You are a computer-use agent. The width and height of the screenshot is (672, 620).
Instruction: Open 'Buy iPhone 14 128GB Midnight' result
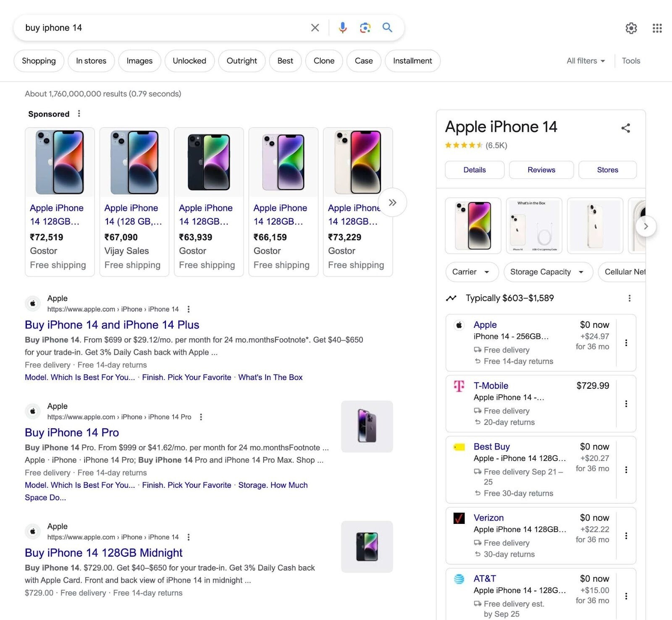coord(104,553)
